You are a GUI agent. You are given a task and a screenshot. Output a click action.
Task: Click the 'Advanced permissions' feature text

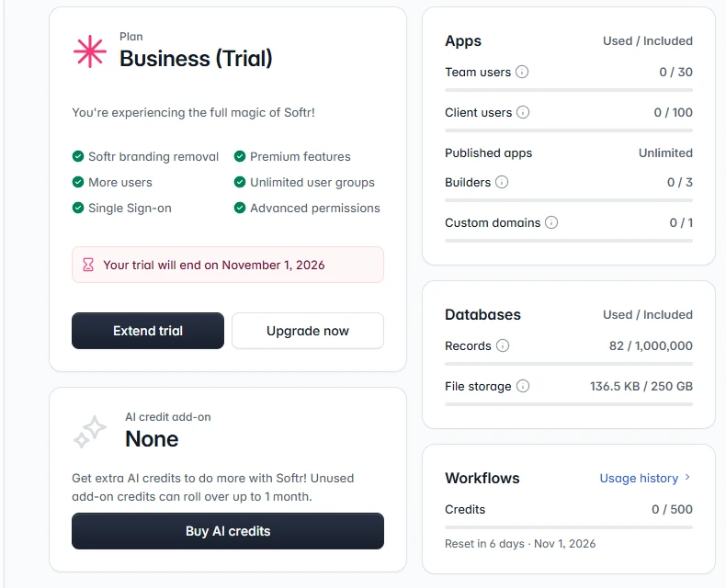point(315,208)
